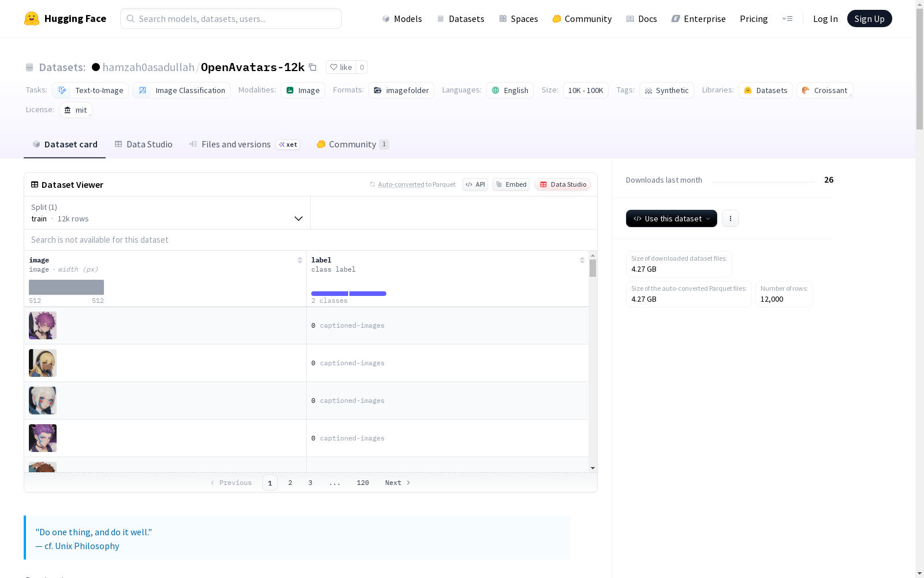924x578 pixels.
Task: Expand the Use this dataset dropdown
Action: pyautogui.click(x=672, y=218)
